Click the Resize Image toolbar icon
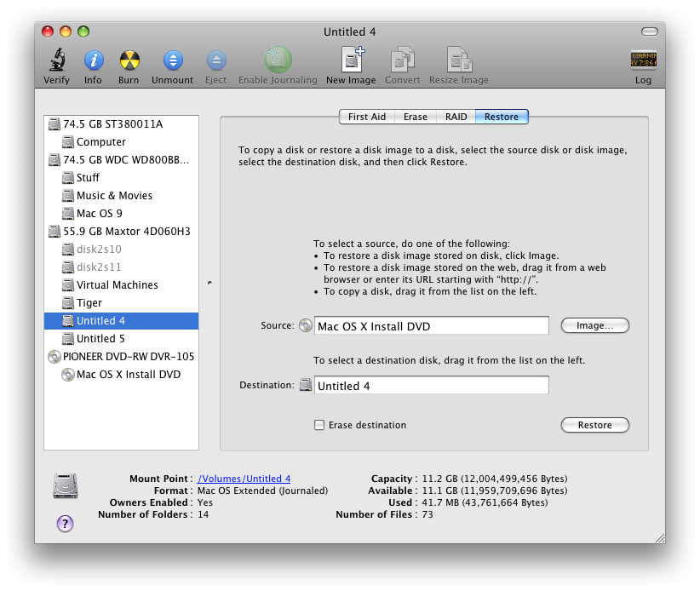This screenshot has height=591, width=700. point(459,60)
